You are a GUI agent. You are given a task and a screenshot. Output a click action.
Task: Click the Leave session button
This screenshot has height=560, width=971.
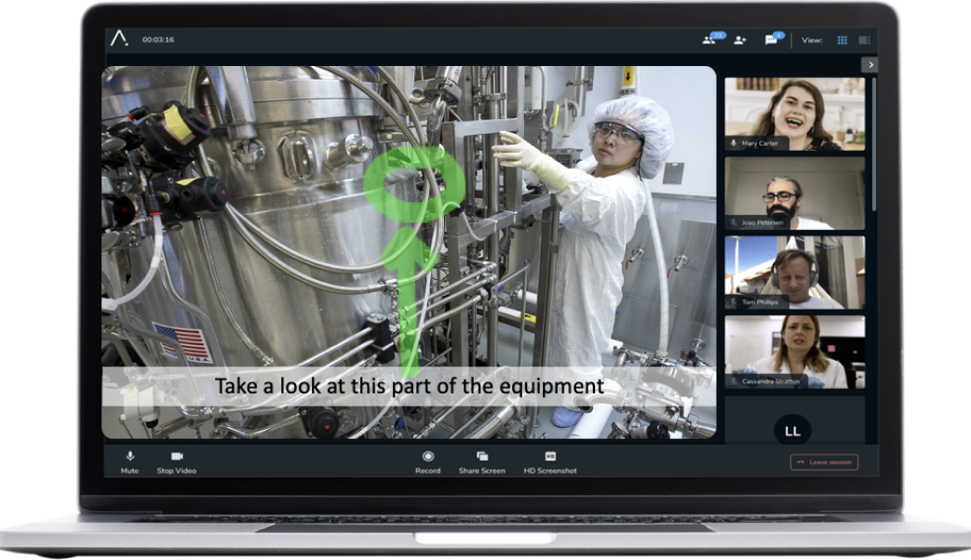[x=824, y=461]
